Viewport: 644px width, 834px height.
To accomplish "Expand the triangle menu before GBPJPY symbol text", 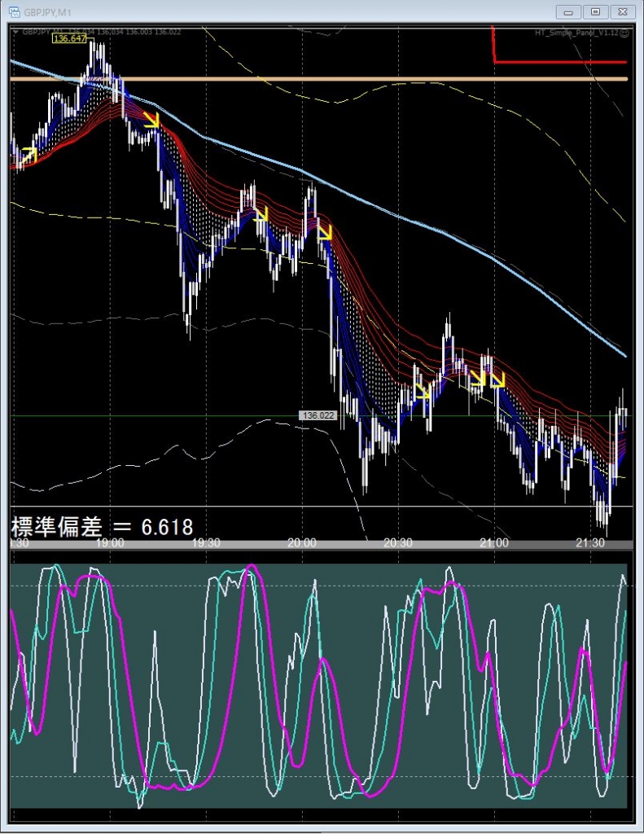I will (15, 32).
